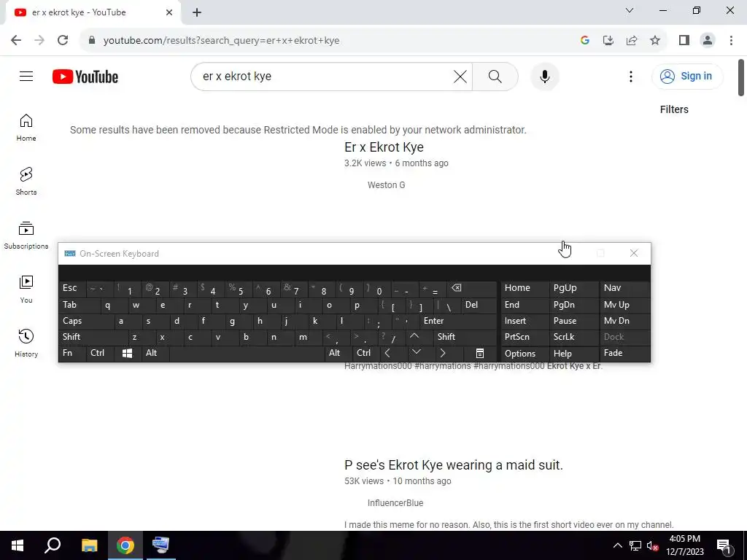Open the Windows Start menu
Screen dimensions: 747x560
coord(18,545)
